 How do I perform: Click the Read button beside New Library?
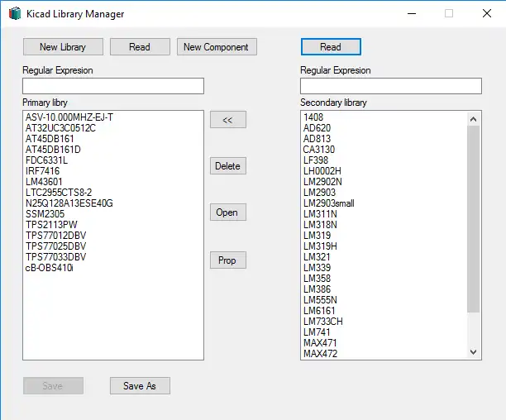[x=140, y=47]
